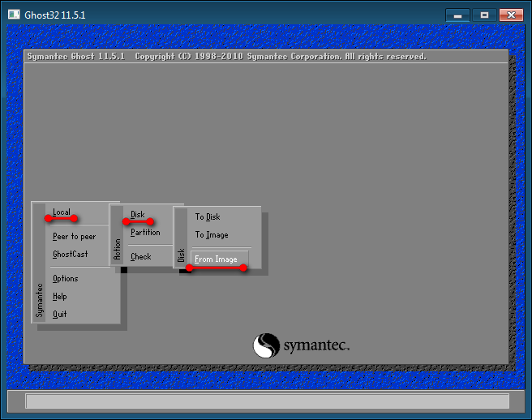Select Disk in the Action submenu
The width and height of the screenshot is (532, 420).
(138, 215)
